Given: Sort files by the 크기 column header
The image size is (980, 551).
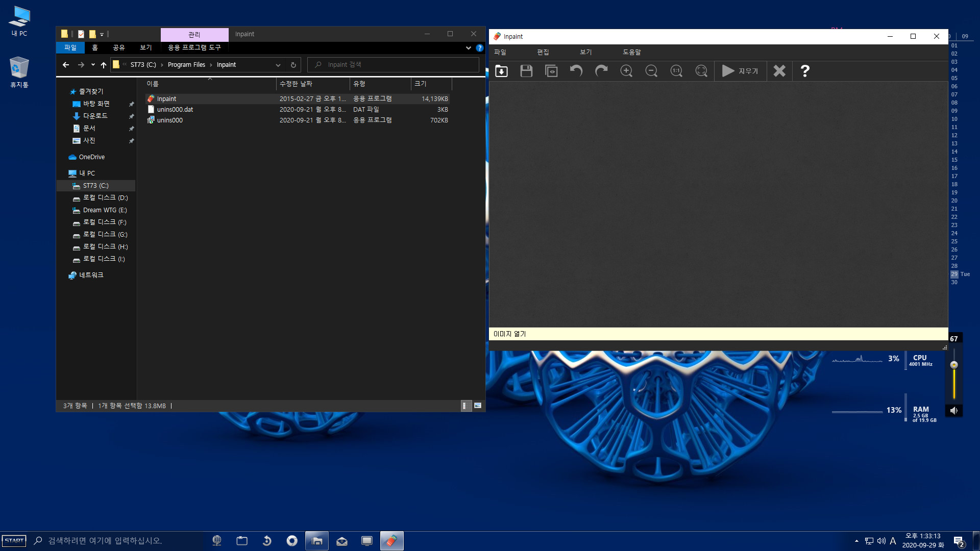Looking at the screenshot, I should pos(431,84).
